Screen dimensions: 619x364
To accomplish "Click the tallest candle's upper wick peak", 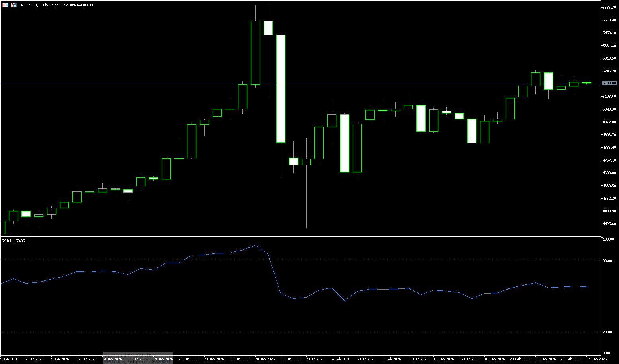I will (x=255, y=6).
